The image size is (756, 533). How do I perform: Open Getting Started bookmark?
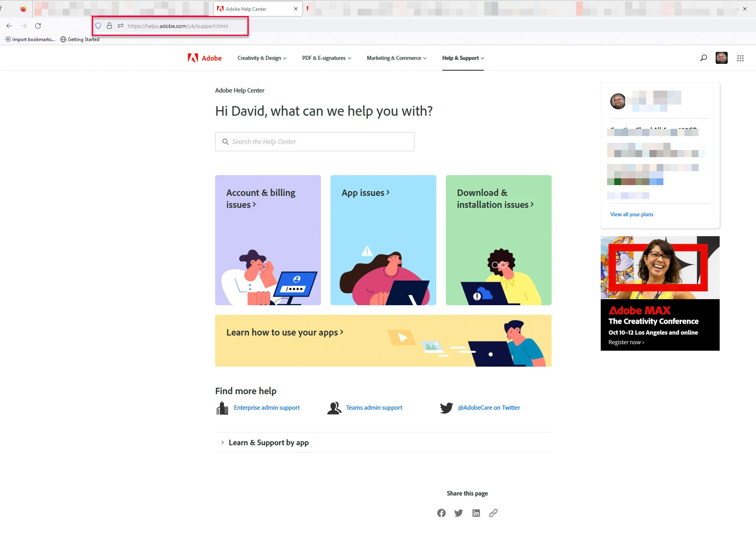point(80,39)
